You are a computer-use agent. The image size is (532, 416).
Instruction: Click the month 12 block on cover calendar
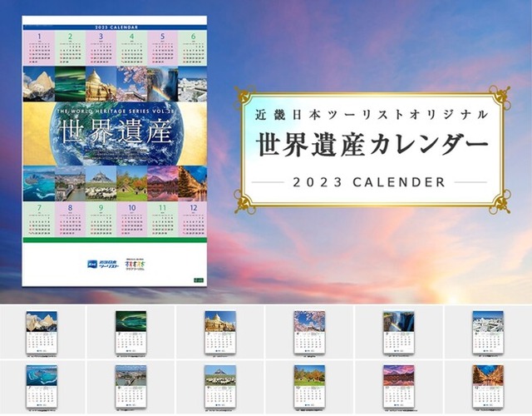pyautogui.click(x=192, y=220)
